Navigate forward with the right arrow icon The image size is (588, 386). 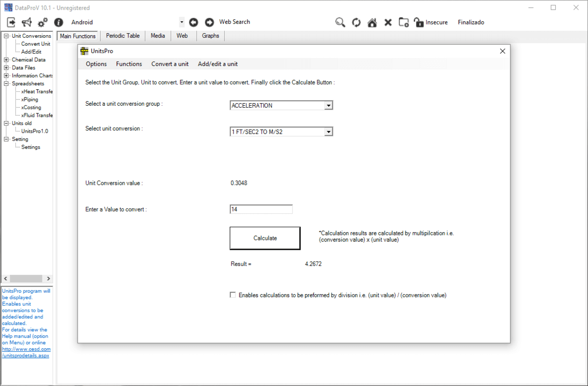(x=209, y=22)
